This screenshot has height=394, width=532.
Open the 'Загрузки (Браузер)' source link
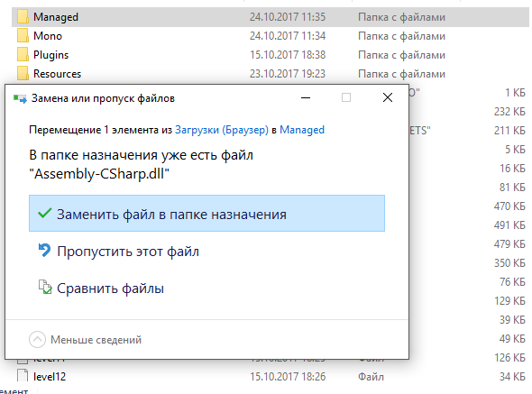point(222,130)
